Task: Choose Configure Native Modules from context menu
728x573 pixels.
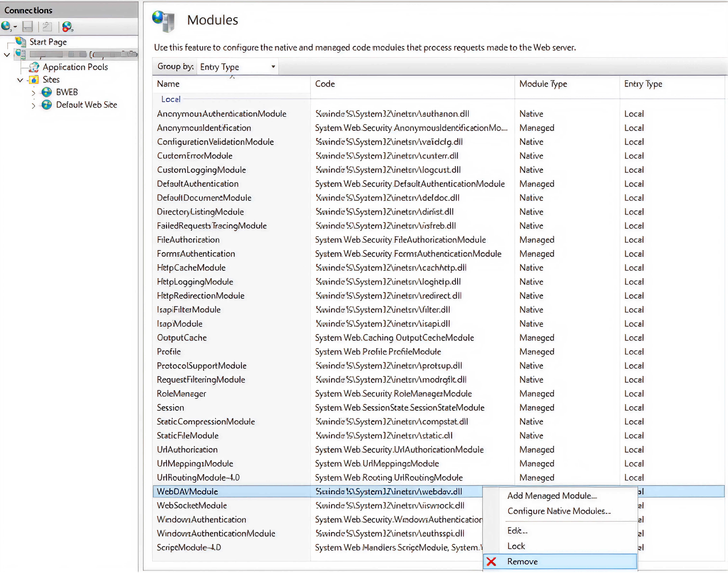Action: [559, 511]
